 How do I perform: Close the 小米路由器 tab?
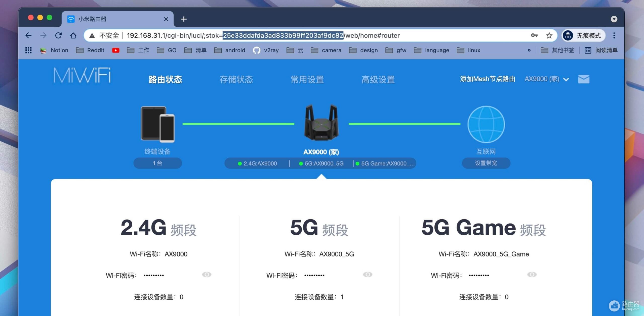click(166, 19)
